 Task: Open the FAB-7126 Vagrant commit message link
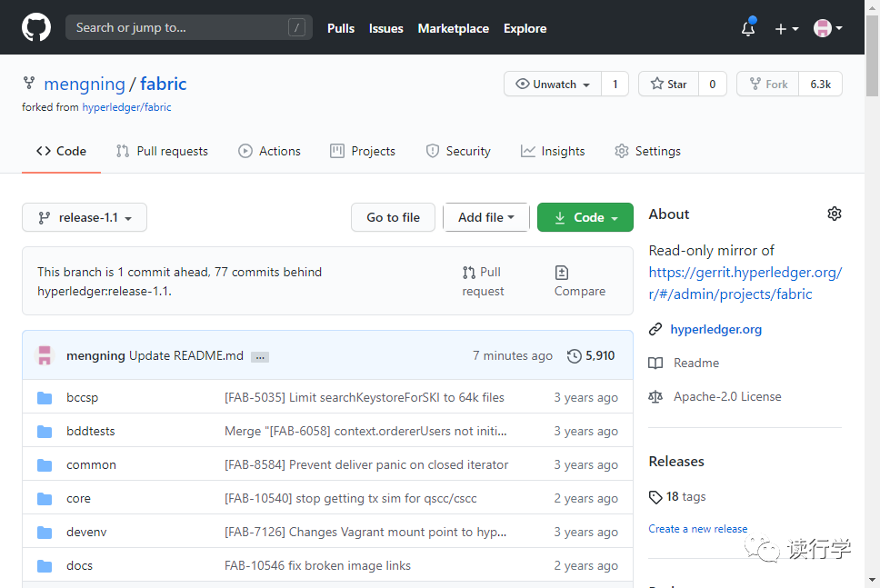click(365, 532)
